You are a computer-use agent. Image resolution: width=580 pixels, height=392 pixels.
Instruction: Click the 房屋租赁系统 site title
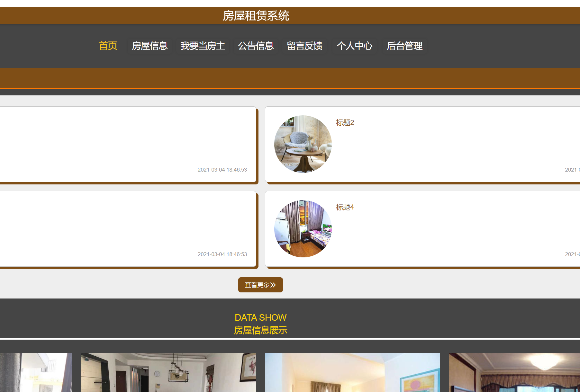256,15
